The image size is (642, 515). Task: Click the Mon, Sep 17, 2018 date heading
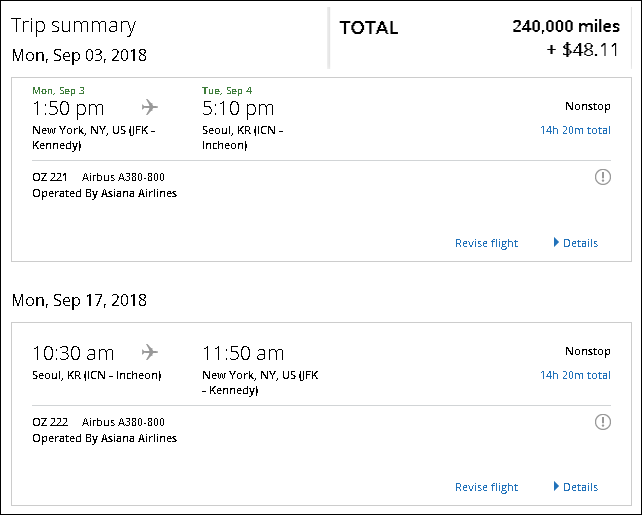79,300
